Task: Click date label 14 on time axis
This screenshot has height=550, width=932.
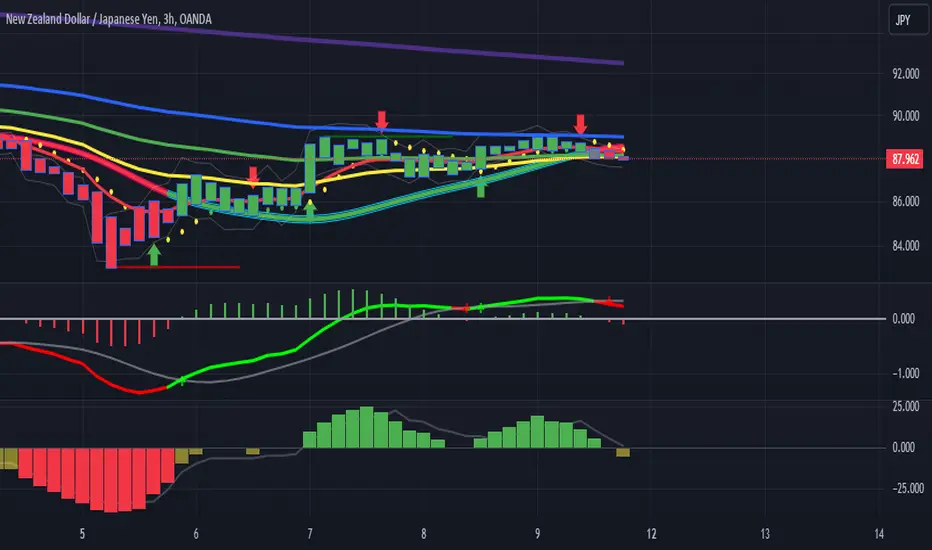Action: point(879,534)
